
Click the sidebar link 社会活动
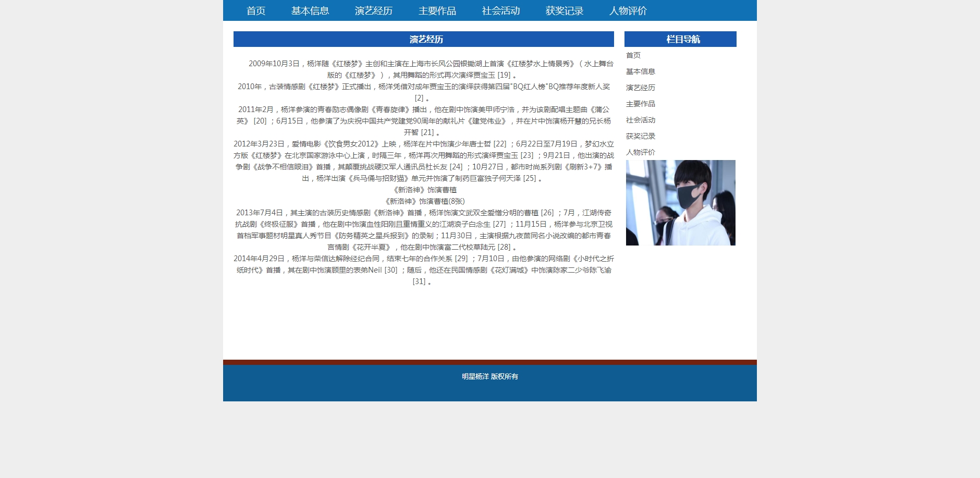640,120
